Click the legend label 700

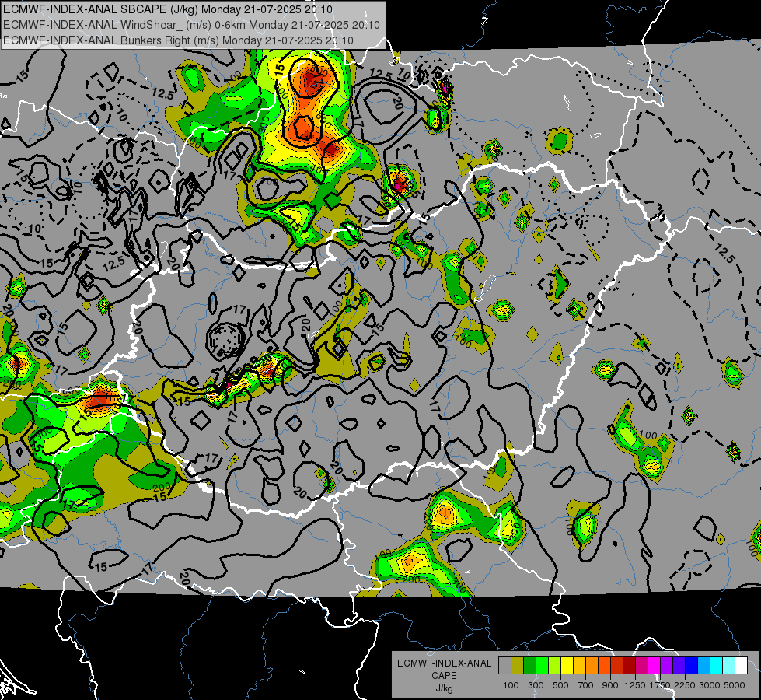coord(585,685)
